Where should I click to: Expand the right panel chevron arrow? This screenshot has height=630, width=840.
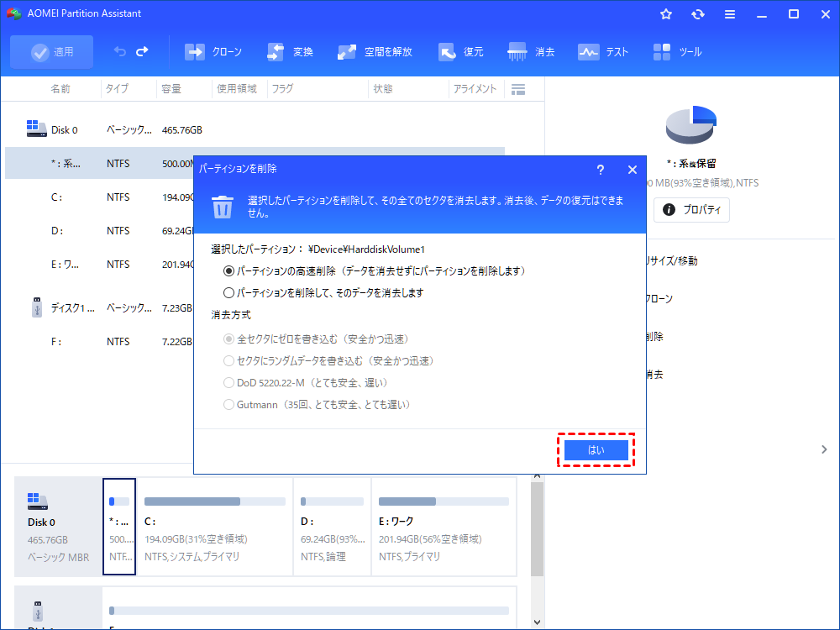pyautogui.click(x=824, y=449)
